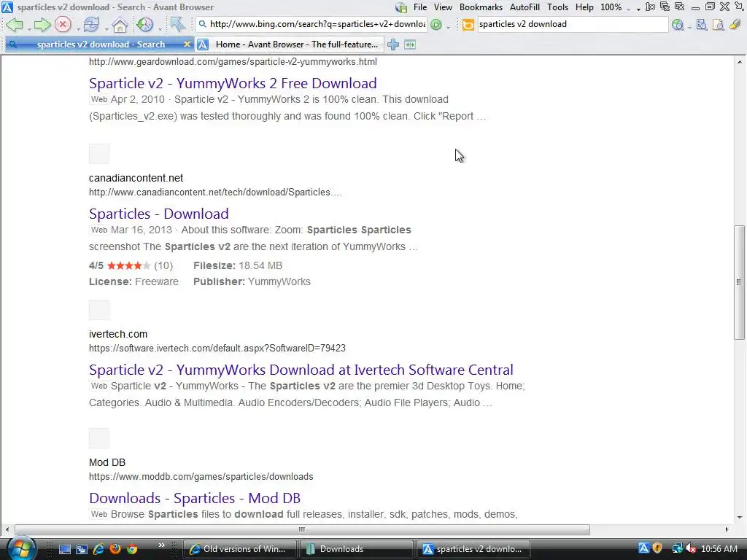Image resolution: width=747 pixels, height=560 pixels.
Task: Expand the Go button dropdown arrow
Action: (448, 28)
